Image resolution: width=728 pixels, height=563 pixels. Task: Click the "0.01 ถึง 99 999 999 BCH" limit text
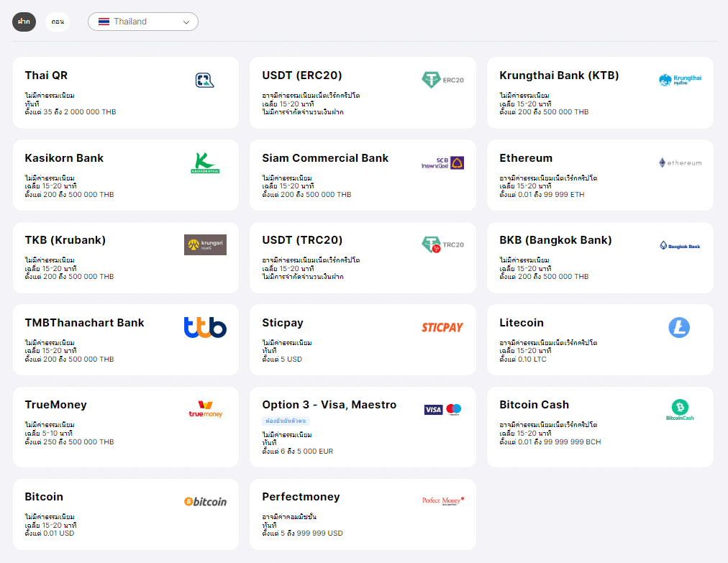click(560, 442)
